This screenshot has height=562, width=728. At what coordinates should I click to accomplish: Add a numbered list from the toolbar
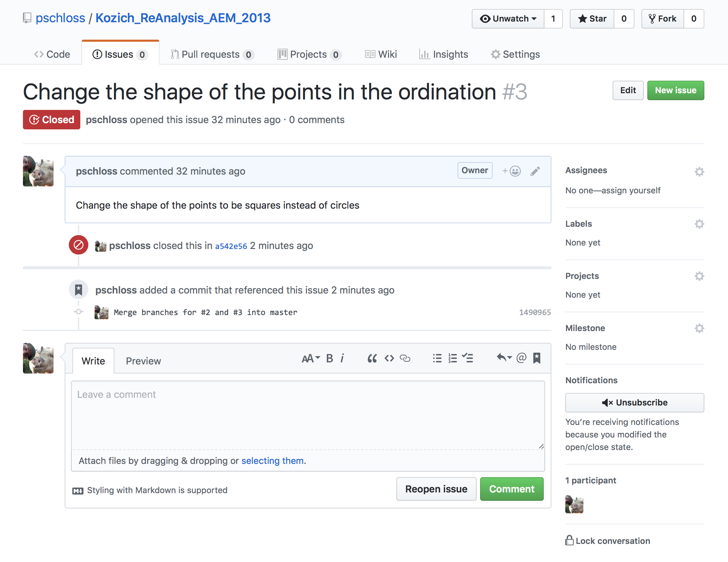pyautogui.click(x=452, y=358)
